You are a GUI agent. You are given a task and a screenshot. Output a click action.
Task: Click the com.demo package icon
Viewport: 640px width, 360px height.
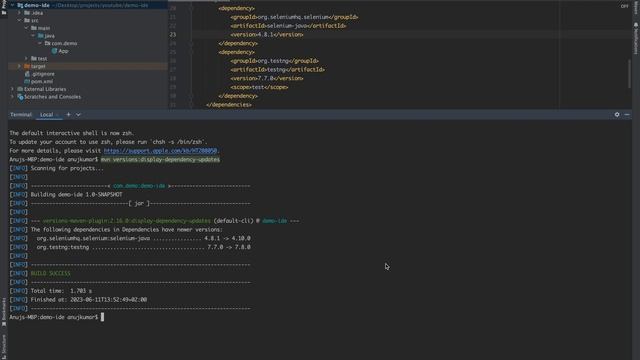[47, 43]
